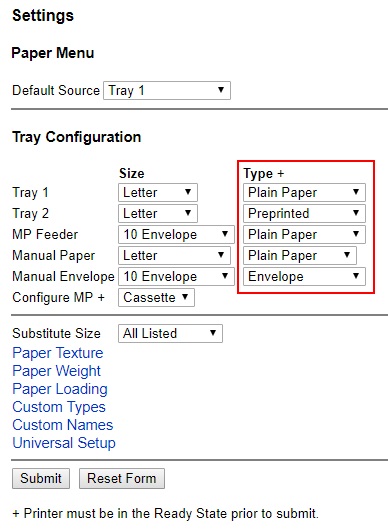Open the Manual Paper Type dropdown
Image resolution: width=388 pixels, height=529 pixels.
tap(300, 255)
